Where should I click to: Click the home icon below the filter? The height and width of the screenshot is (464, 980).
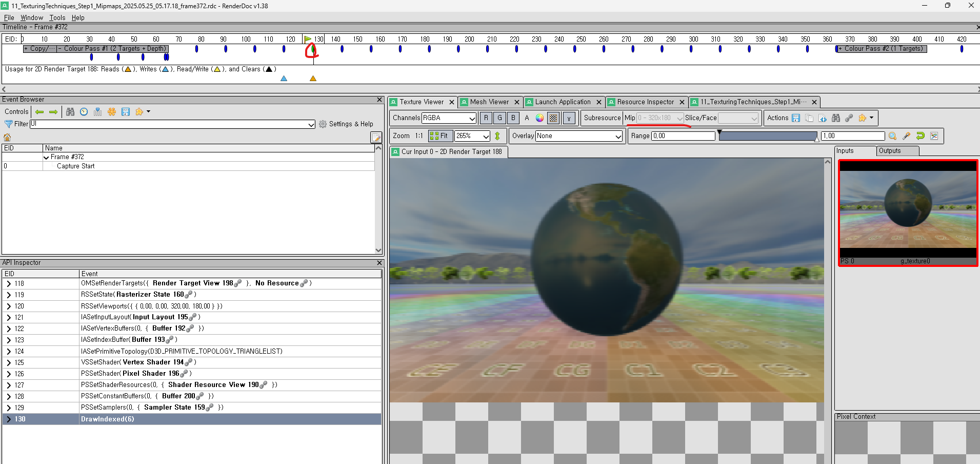click(7, 137)
